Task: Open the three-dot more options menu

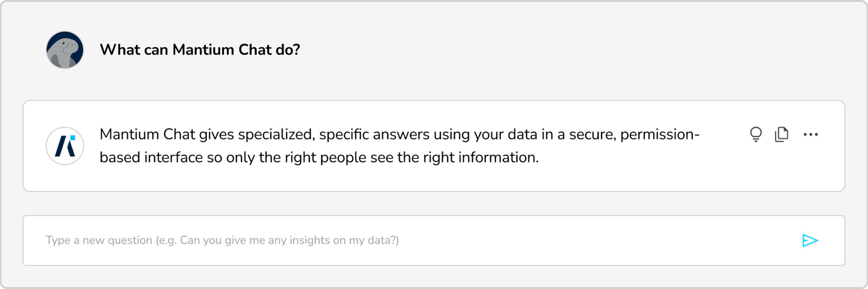Action: click(811, 134)
